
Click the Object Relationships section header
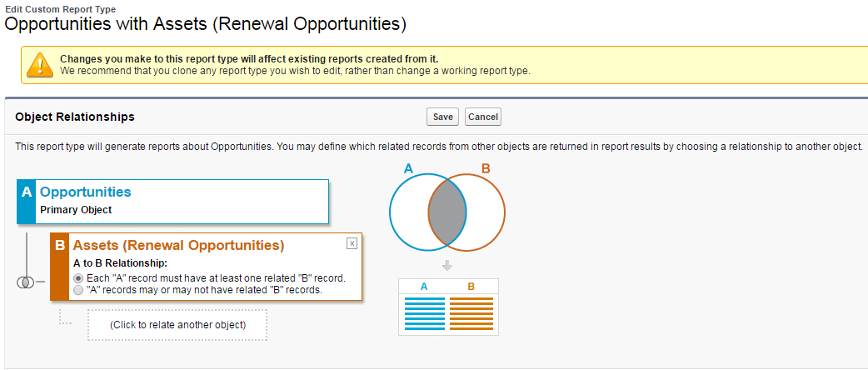pos(75,117)
